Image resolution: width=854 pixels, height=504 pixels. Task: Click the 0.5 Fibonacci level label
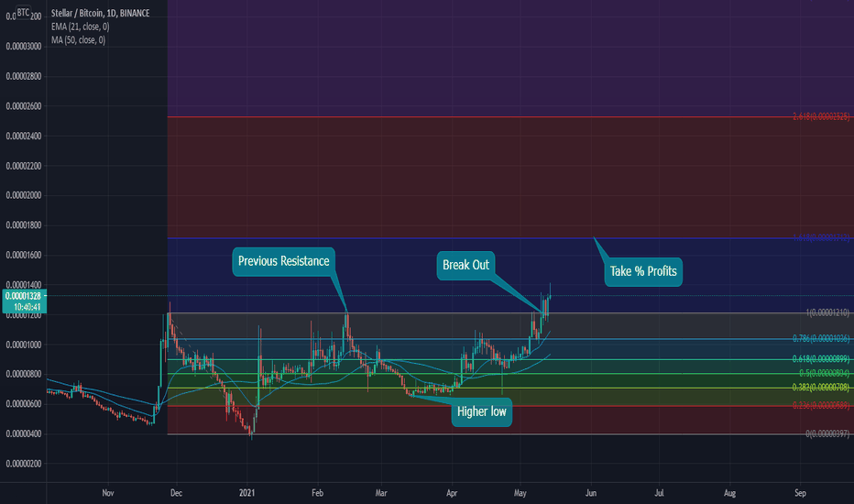pyautogui.click(x=824, y=373)
